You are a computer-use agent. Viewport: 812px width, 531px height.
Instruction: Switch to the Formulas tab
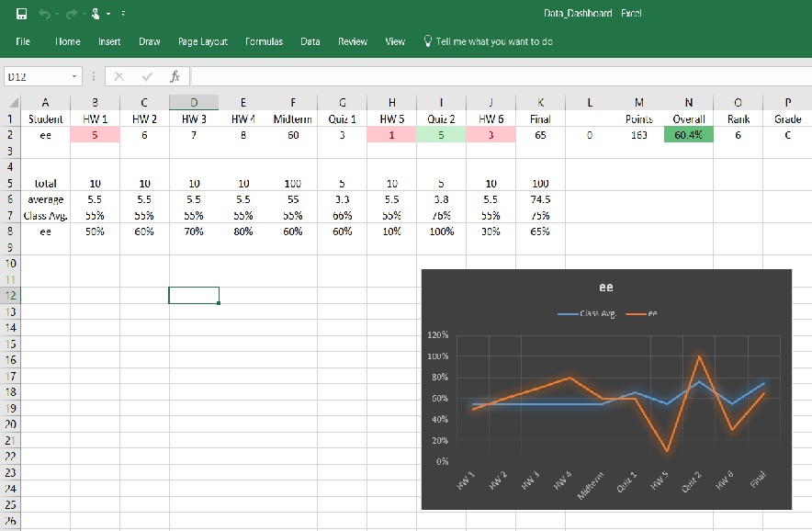point(264,41)
